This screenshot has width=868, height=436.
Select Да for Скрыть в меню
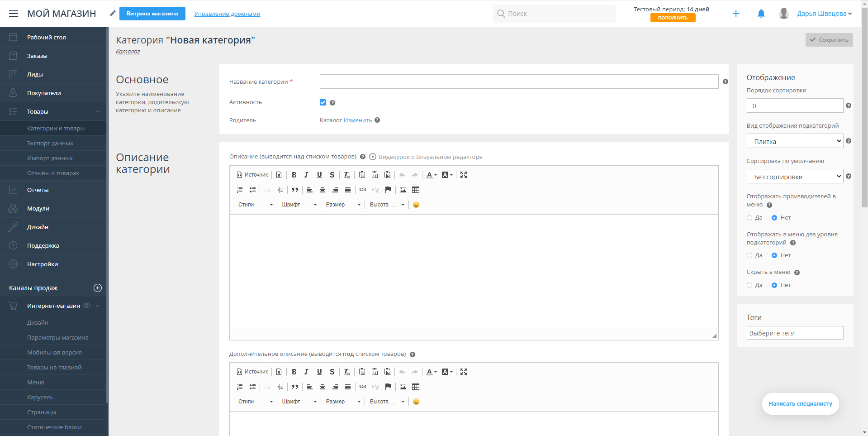point(749,285)
